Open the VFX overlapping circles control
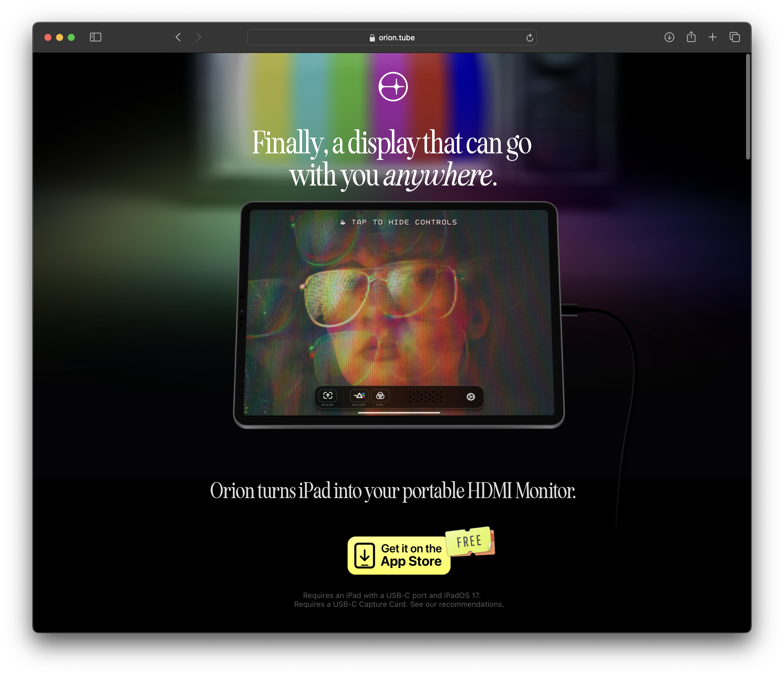The width and height of the screenshot is (784, 676). pos(380,396)
